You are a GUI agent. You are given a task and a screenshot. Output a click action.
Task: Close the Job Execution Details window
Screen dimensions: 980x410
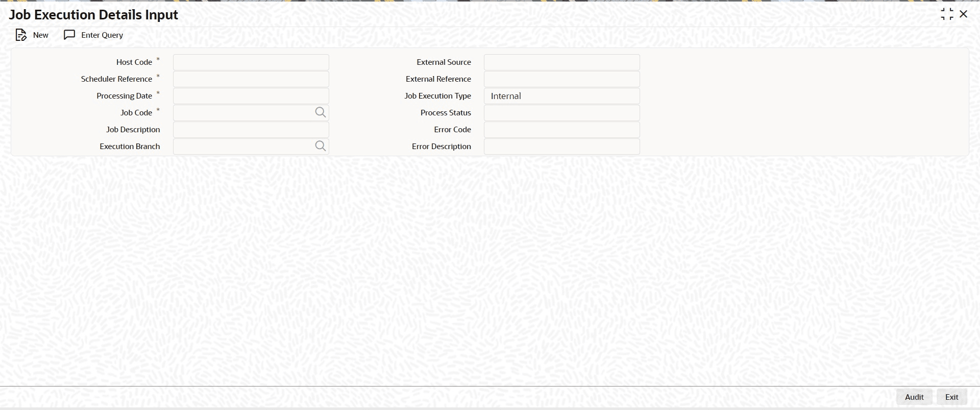tap(964, 14)
